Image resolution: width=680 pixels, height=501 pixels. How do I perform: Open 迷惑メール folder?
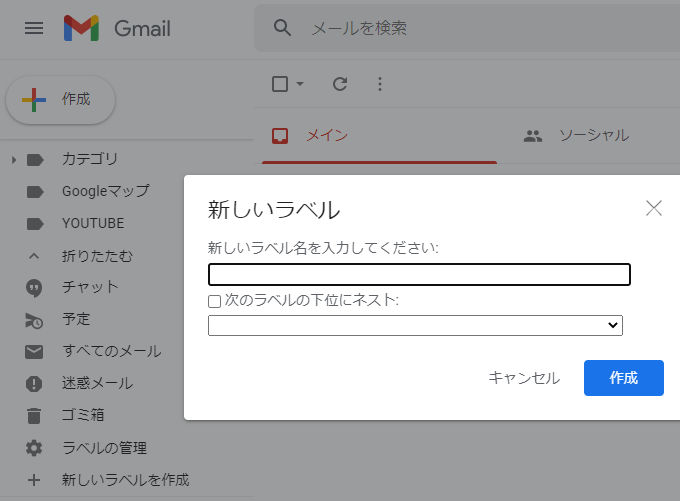coord(97,383)
